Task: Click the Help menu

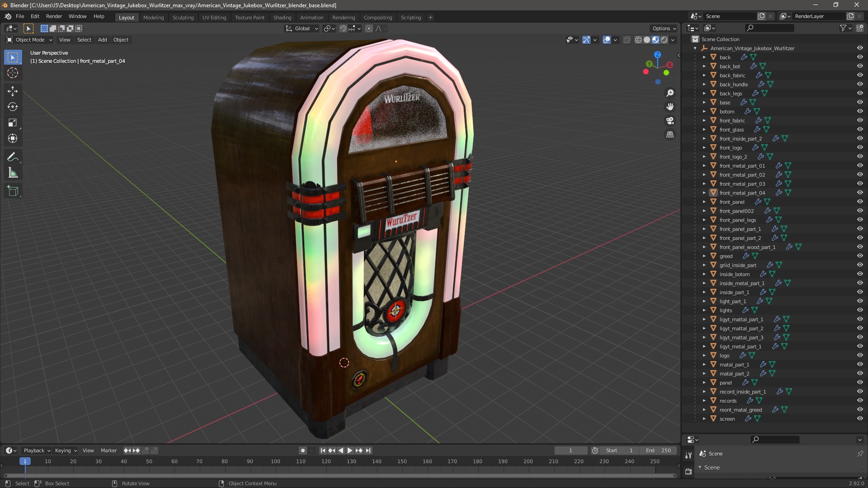Action: tap(99, 16)
